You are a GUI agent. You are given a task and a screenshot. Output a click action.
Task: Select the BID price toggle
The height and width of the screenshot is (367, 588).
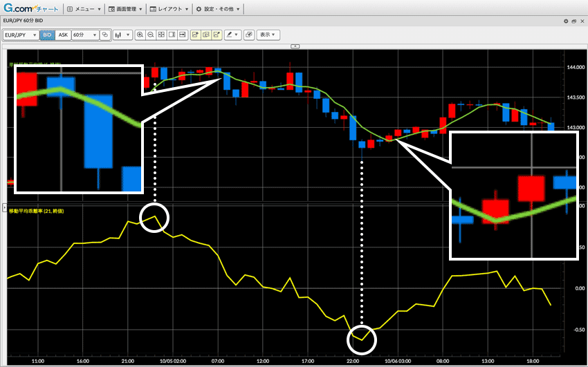pos(47,35)
